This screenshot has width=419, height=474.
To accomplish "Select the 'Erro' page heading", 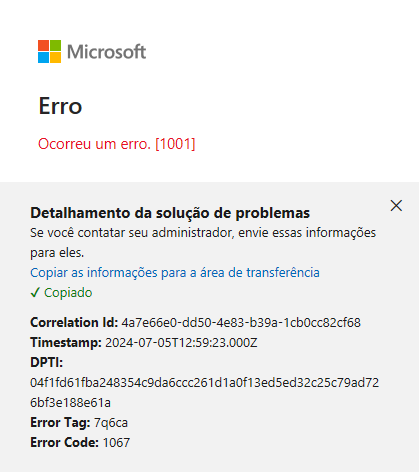I will click(x=60, y=106).
